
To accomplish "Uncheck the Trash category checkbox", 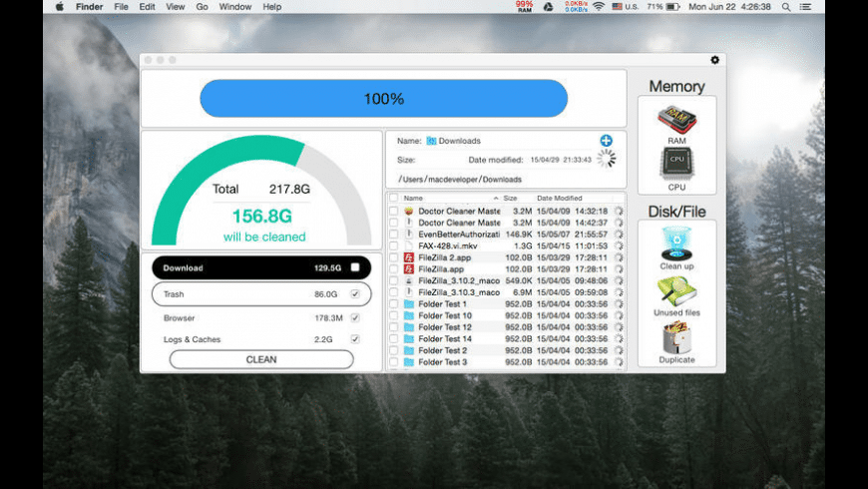I will point(355,294).
